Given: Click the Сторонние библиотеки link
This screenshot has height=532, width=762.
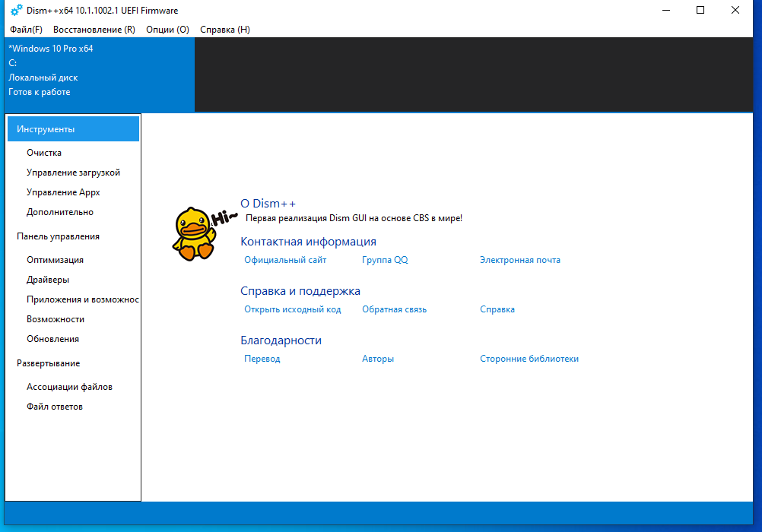Looking at the screenshot, I should [x=529, y=359].
